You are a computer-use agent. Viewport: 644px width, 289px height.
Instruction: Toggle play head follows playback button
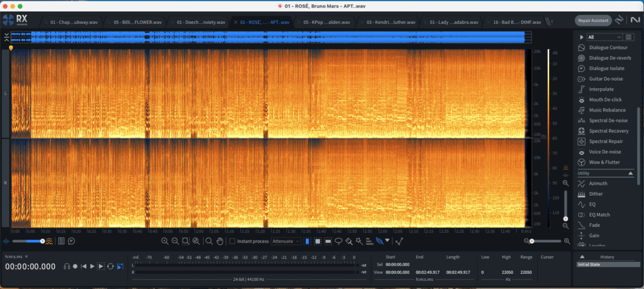[x=120, y=266]
